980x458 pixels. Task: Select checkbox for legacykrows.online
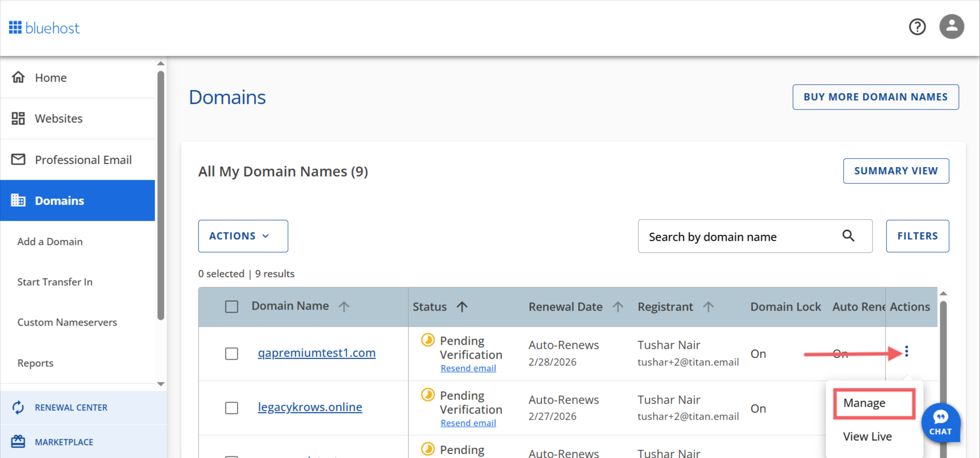pyautogui.click(x=232, y=408)
